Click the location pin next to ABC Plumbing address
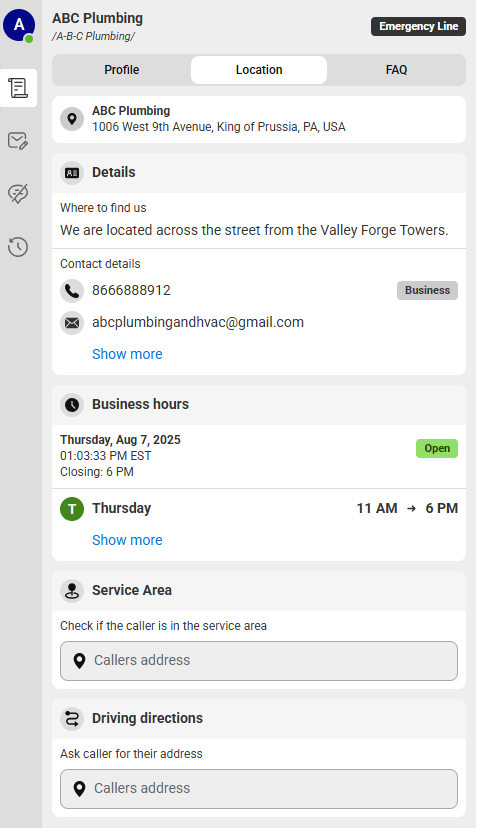The width and height of the screenshot is (477, 828). (x=72, y=119)
